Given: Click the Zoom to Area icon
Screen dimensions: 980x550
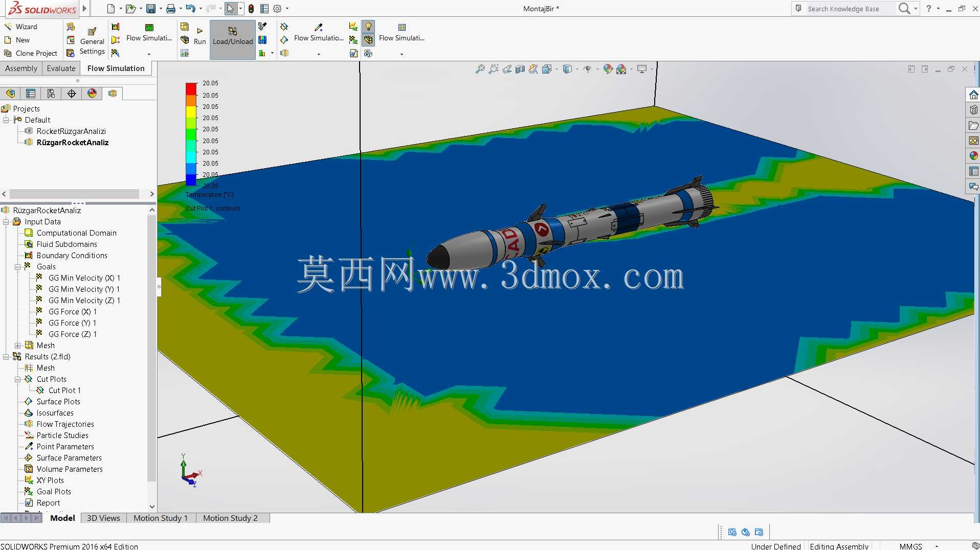Looking at the screenshot, I should [494, 69].
